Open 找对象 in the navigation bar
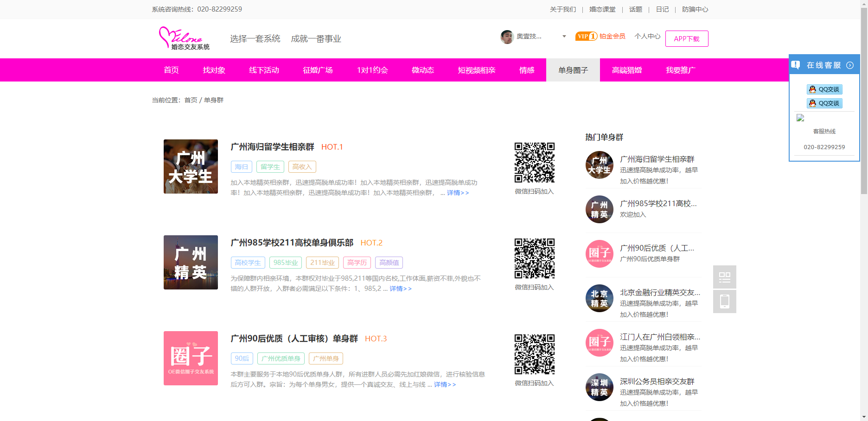The height and width of the screenshot is (421, 868). [214, 70]
